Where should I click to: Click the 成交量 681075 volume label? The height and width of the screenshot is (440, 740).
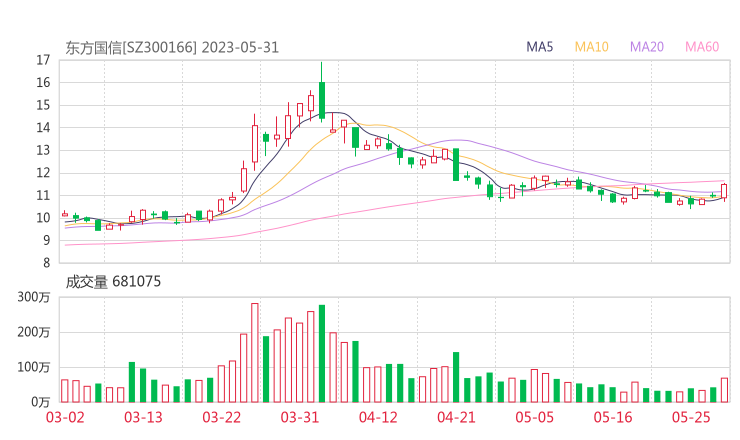[x=113, y=282]
